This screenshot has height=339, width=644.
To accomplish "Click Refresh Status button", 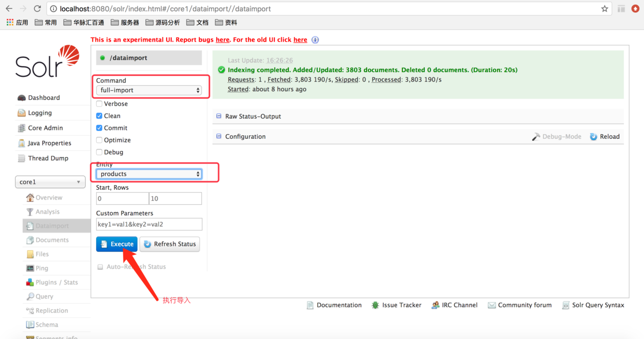I will tap(170, 244).
